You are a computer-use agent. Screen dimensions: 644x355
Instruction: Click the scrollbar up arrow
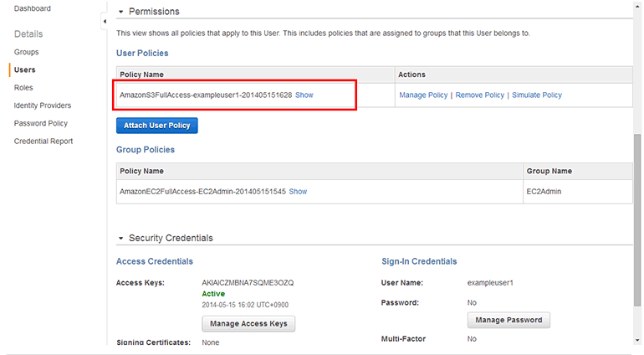tap(638, 4)
